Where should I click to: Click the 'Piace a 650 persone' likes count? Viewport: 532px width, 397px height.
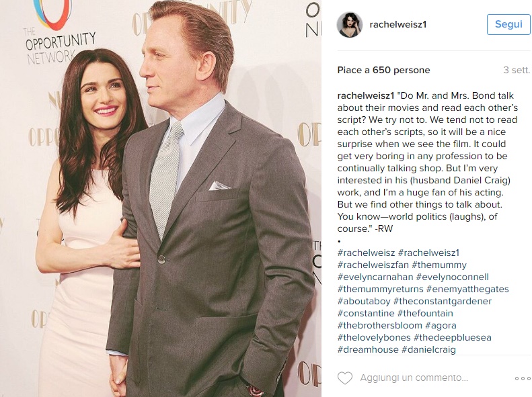[383, 70]
